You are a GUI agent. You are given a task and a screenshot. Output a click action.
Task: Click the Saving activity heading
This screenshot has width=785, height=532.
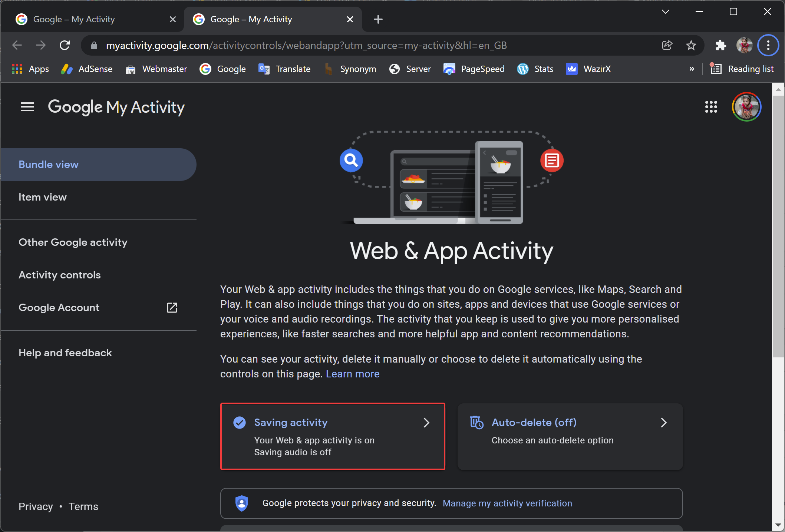pos(291,423)
